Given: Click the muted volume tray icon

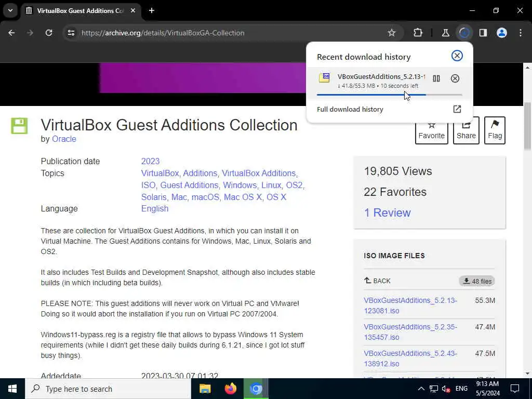Looking at the screenshot, I should (x=446, y=389).
